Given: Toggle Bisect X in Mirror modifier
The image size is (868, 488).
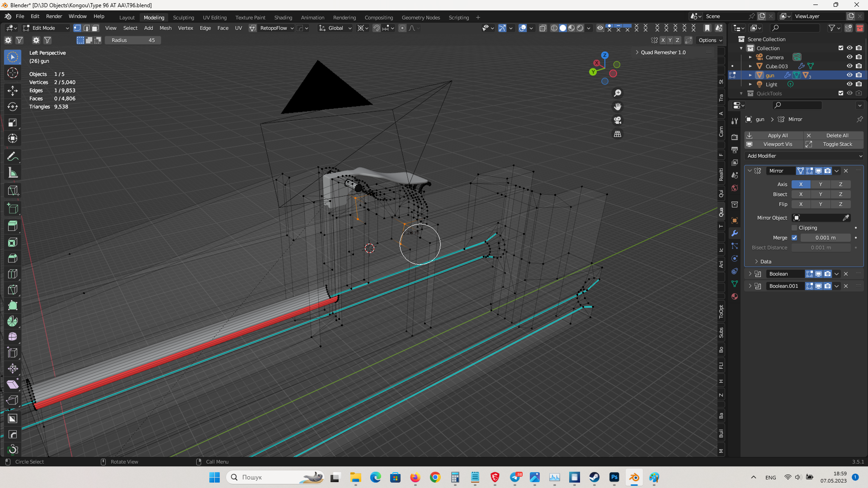Looking at the screenshot, I should (x=801, y=194).
